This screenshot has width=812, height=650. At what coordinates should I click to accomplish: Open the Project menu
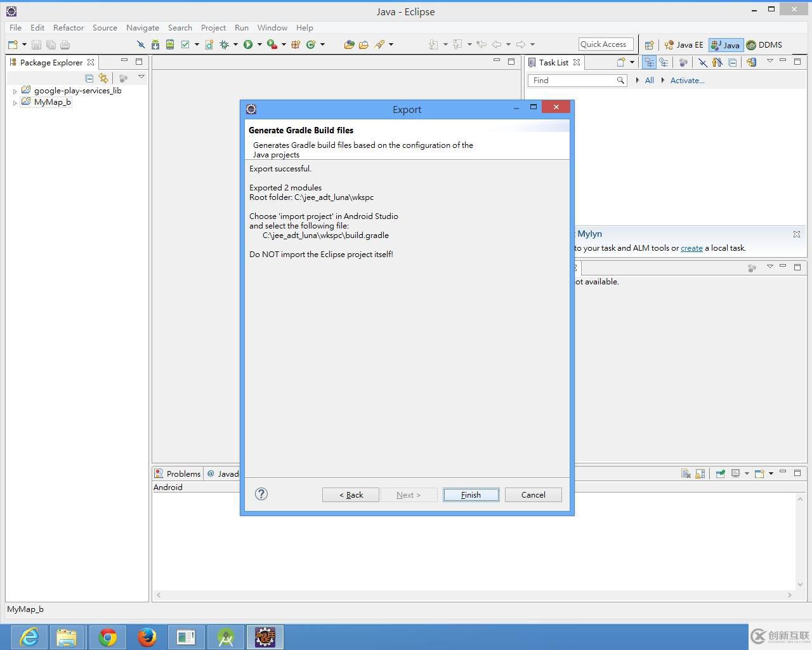point(213,28)
